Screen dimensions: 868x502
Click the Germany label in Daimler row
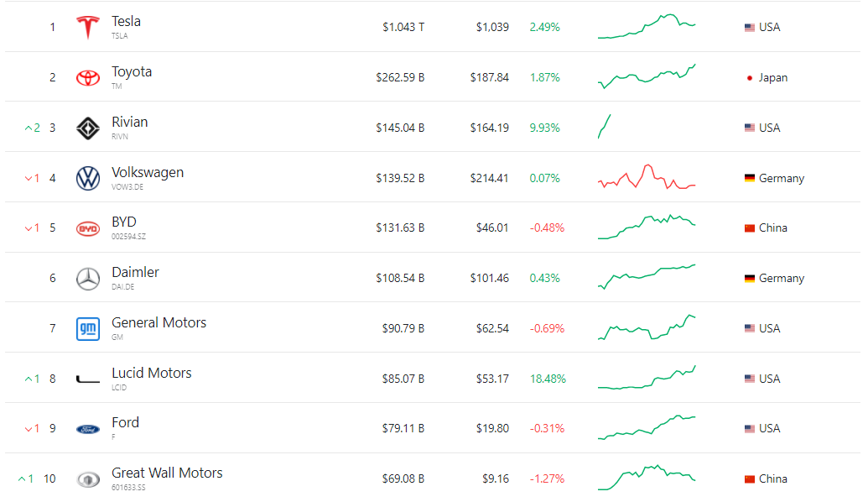pos(782,278)
